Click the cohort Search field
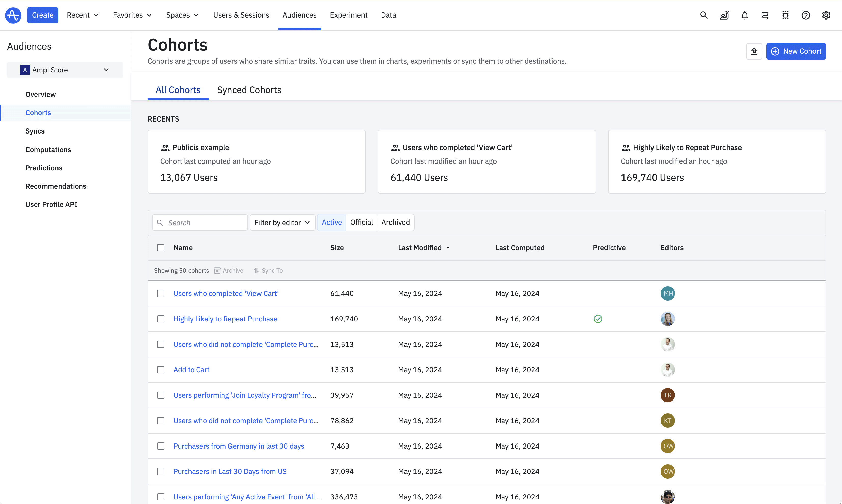 [200, 223]
